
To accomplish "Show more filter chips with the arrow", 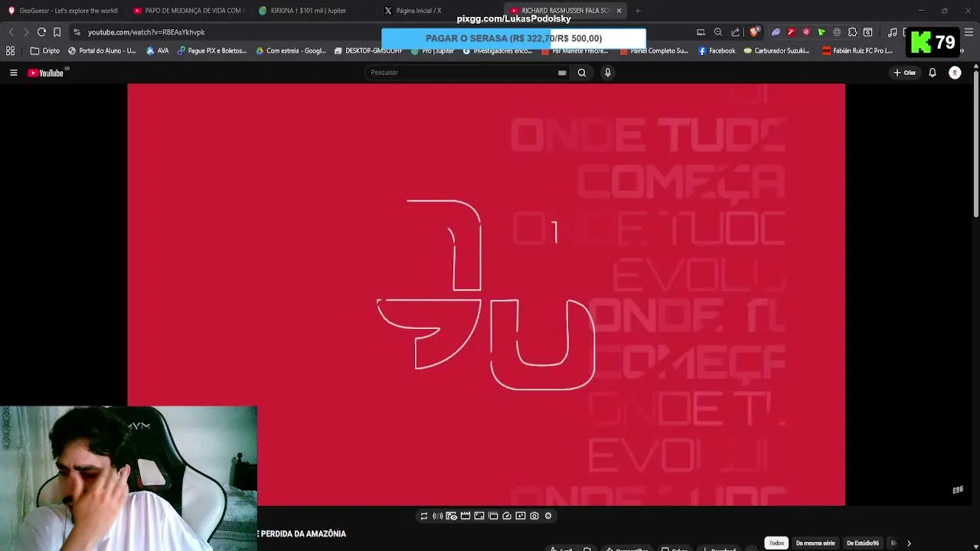I will click(x=909, y=543).
